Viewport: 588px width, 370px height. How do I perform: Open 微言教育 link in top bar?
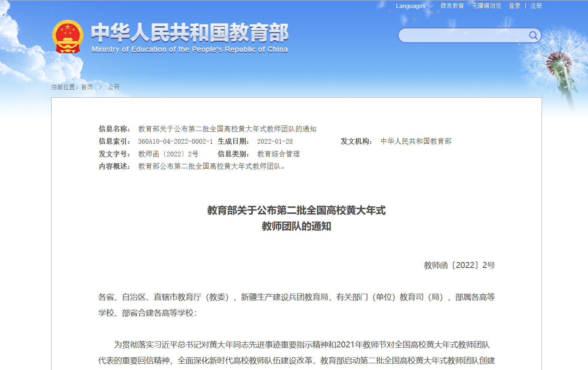pos(452,6)
